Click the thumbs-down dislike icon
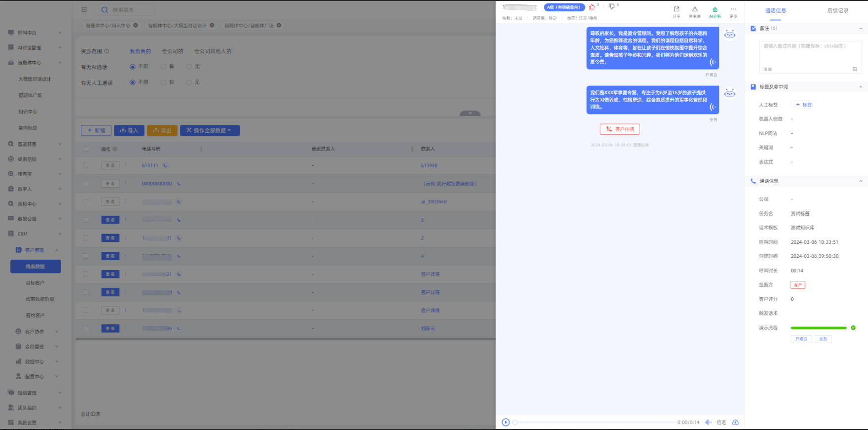Screen dimensions: 868x430 point(612,7)
